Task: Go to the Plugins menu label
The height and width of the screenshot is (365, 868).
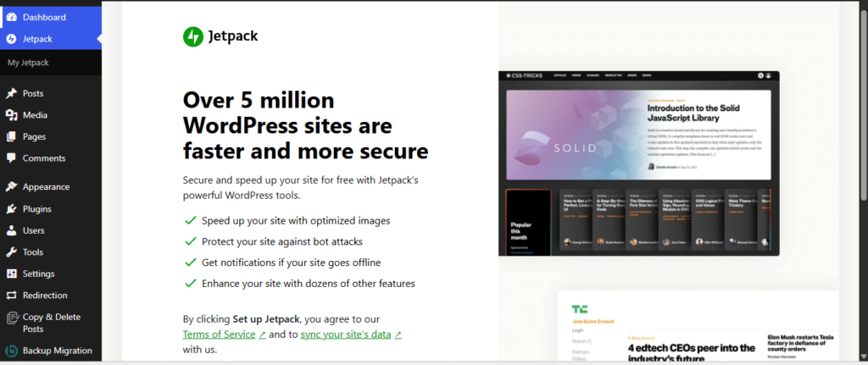Action: coord(37,209)
